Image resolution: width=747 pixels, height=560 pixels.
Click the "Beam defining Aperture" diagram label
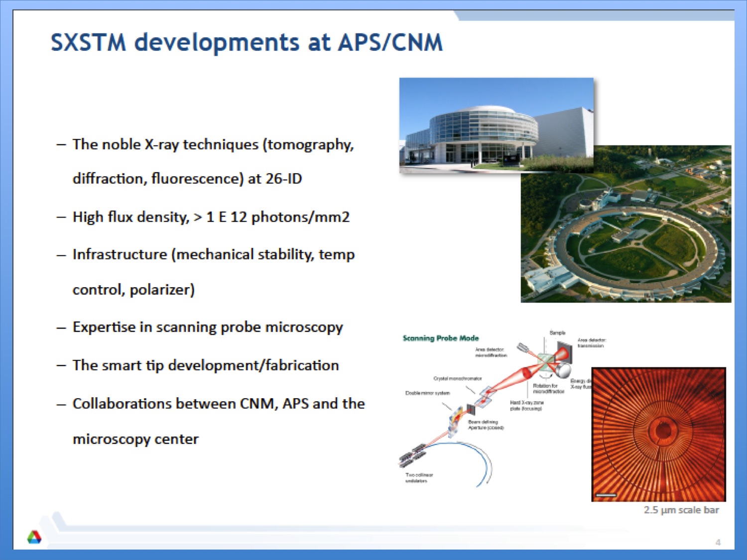pyautogui.click(x=486, y=425)
